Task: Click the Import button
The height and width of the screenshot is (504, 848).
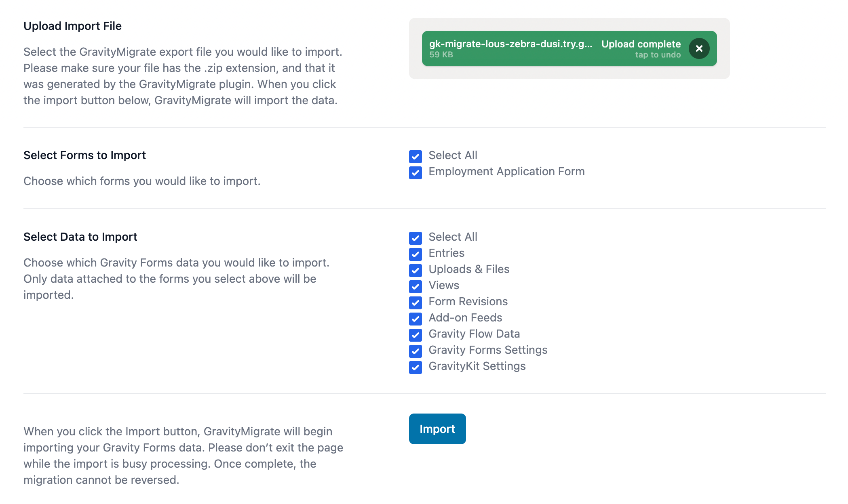Action: tap(437, 429)
